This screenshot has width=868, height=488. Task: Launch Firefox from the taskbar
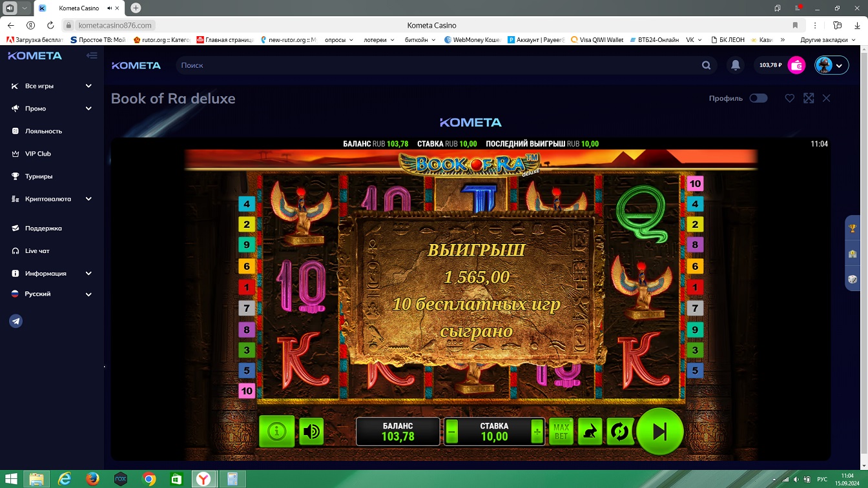[92, 479]
